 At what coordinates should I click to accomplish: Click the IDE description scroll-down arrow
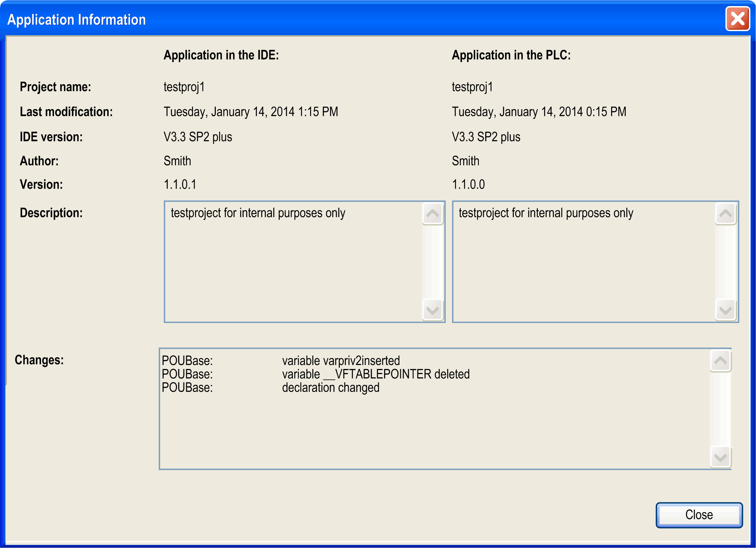(432, 310)
